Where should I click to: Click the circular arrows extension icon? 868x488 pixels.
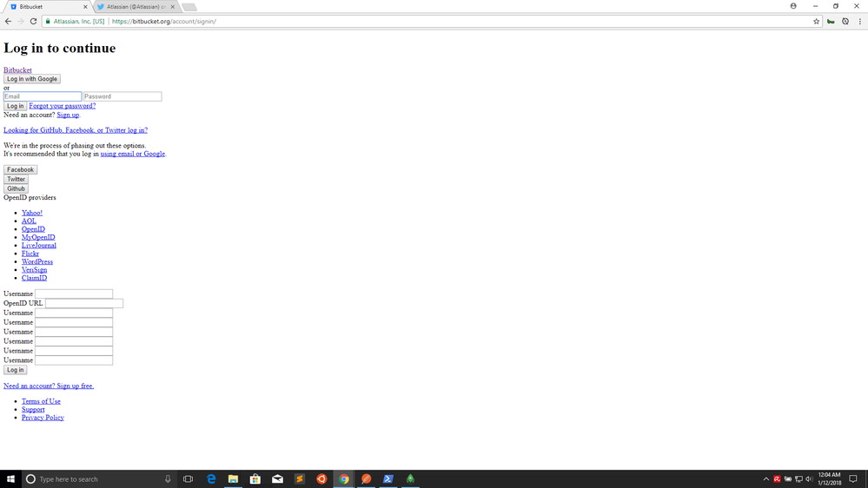[845, 21]
